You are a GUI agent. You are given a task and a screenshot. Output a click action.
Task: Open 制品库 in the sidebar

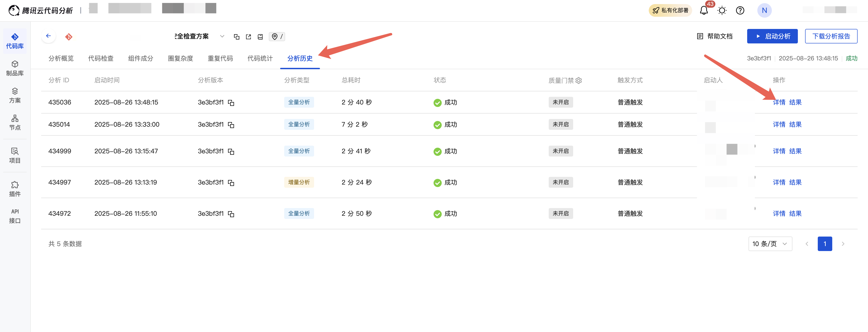tap(15, 68)
